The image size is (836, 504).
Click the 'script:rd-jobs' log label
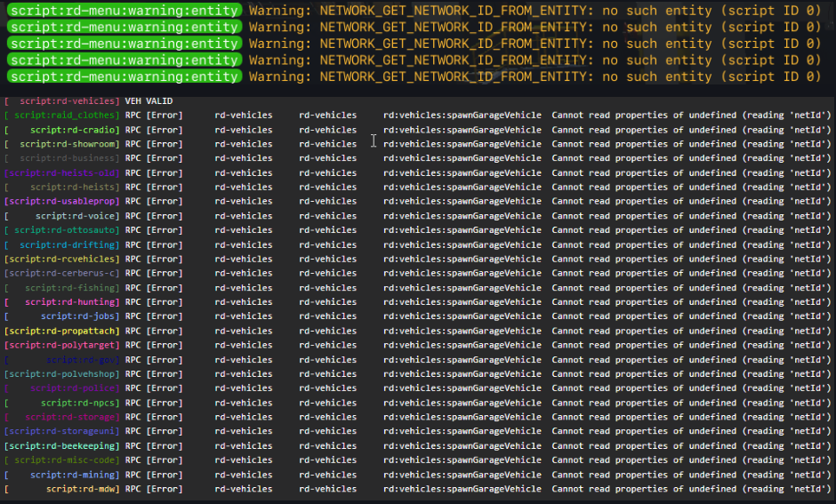[x=62, y=316]
